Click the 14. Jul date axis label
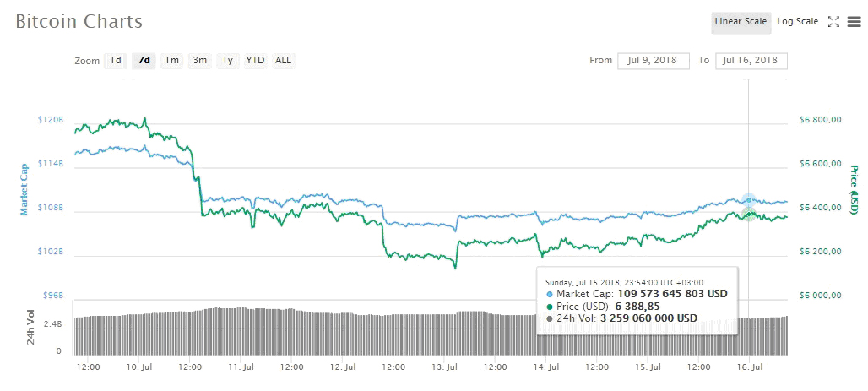This screenshot has height=391, width=868. tap(545, 367)
